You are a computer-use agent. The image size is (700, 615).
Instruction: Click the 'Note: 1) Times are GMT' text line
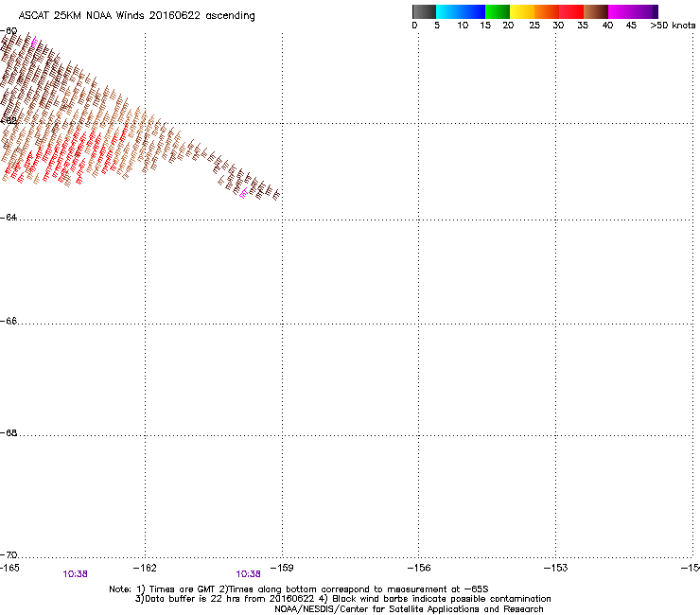299,589
